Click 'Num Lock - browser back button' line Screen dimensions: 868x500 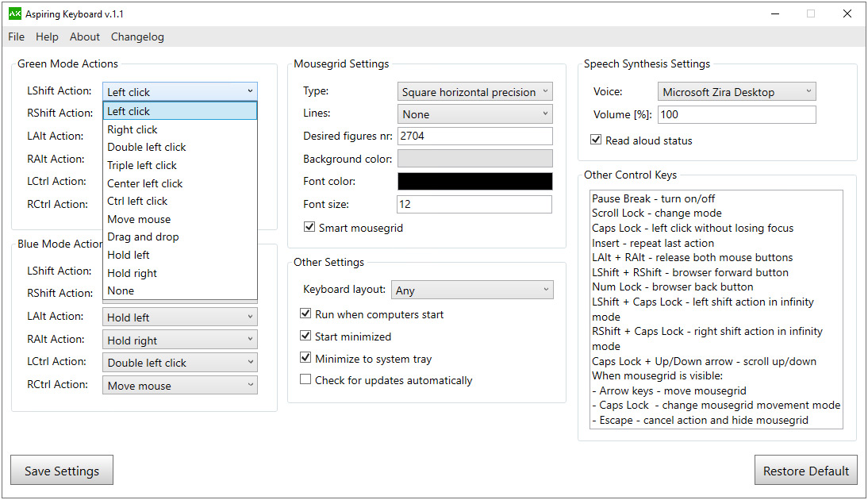coord(673,287)
